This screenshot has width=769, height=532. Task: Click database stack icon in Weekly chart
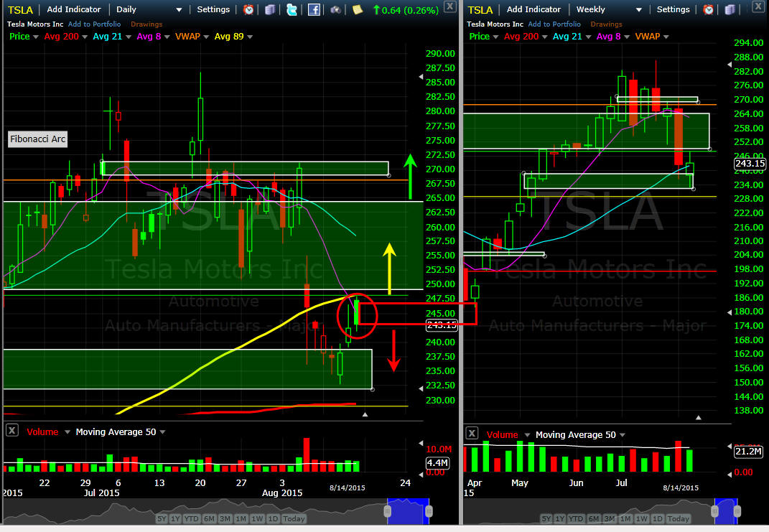pyautogui.click(x=730, y=9)
